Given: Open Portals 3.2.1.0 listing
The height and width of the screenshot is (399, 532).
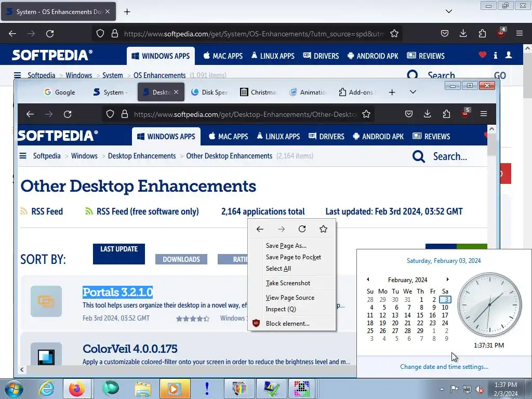Looking at the screenshot, I should coord(117,292).
